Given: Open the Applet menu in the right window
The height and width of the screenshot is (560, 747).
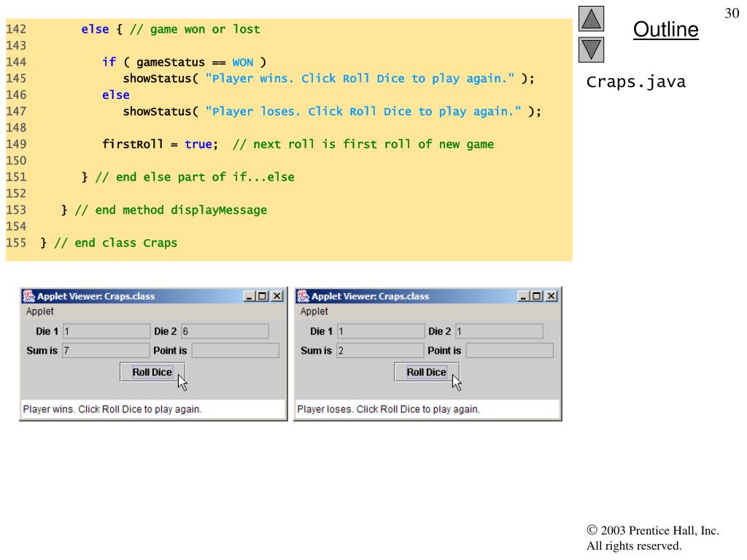Looking at the screenshot, I should coord(314,311).
